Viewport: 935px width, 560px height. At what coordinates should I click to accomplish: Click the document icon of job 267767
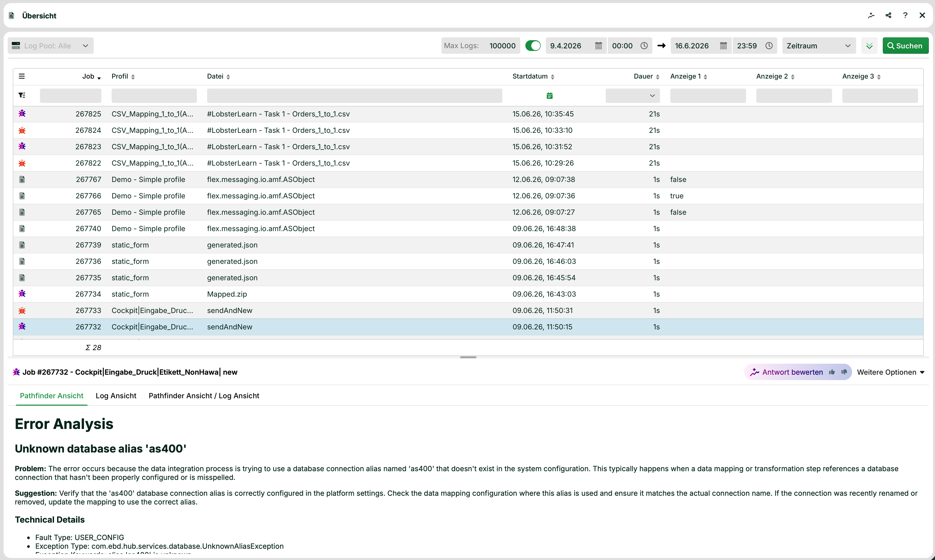(22, 180)
